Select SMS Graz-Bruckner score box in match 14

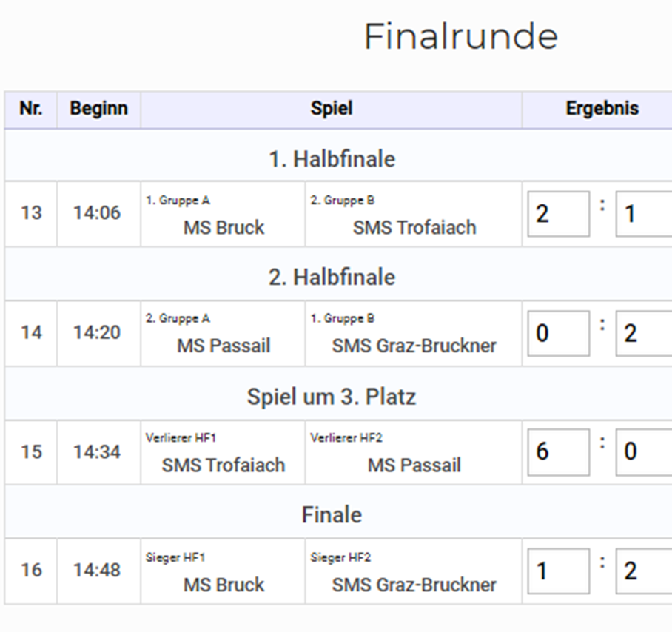click(x=644, y=333)
